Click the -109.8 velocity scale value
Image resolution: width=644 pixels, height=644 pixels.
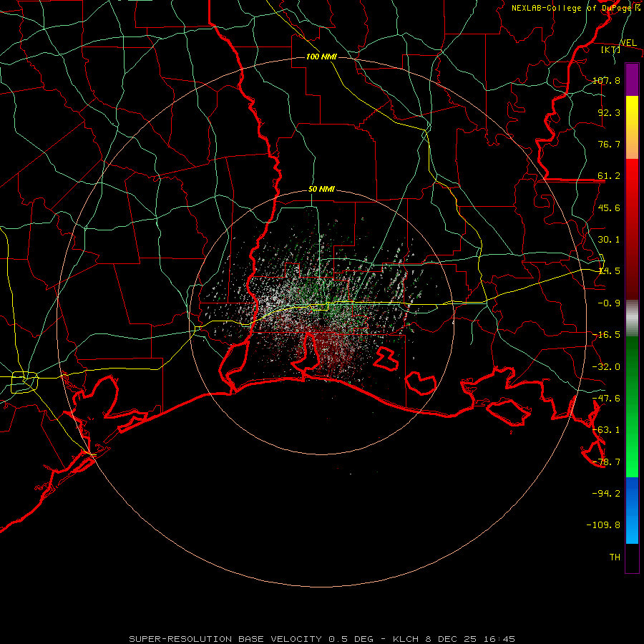point(603,525)
